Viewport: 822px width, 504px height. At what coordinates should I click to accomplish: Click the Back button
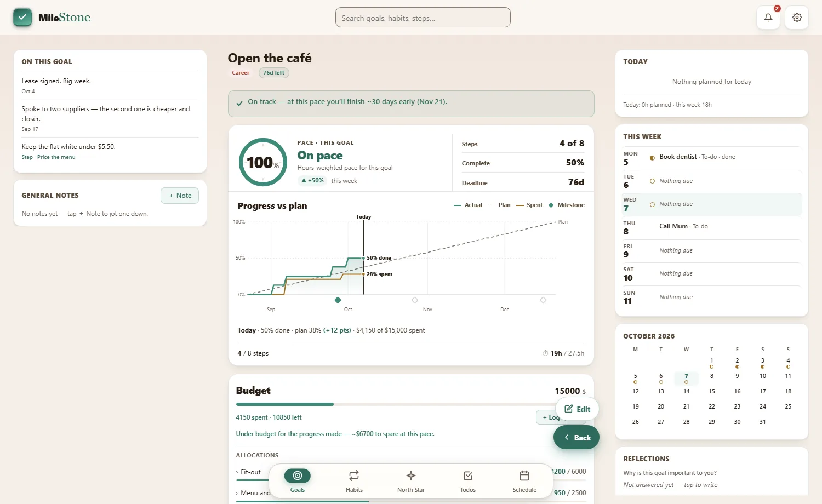click(576, 438)
